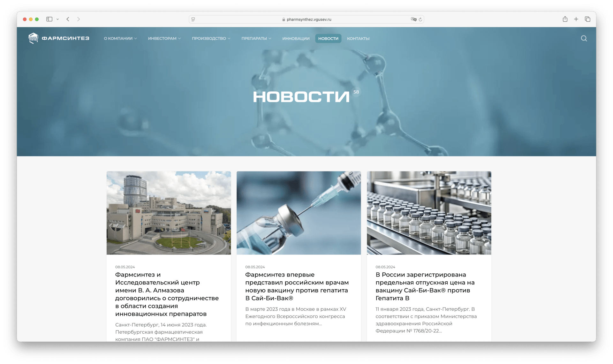The width and height of the screenshot is (613, 364).
Task: Open a new tab with plus icon
Action: pyautogui.click(x=576, y=19)
